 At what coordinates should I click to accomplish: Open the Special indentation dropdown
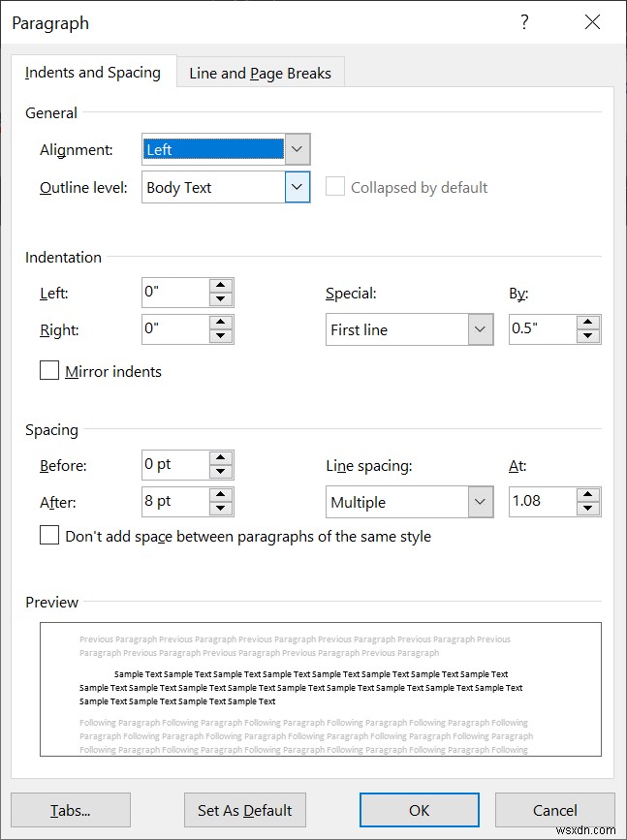coord(480,329)
